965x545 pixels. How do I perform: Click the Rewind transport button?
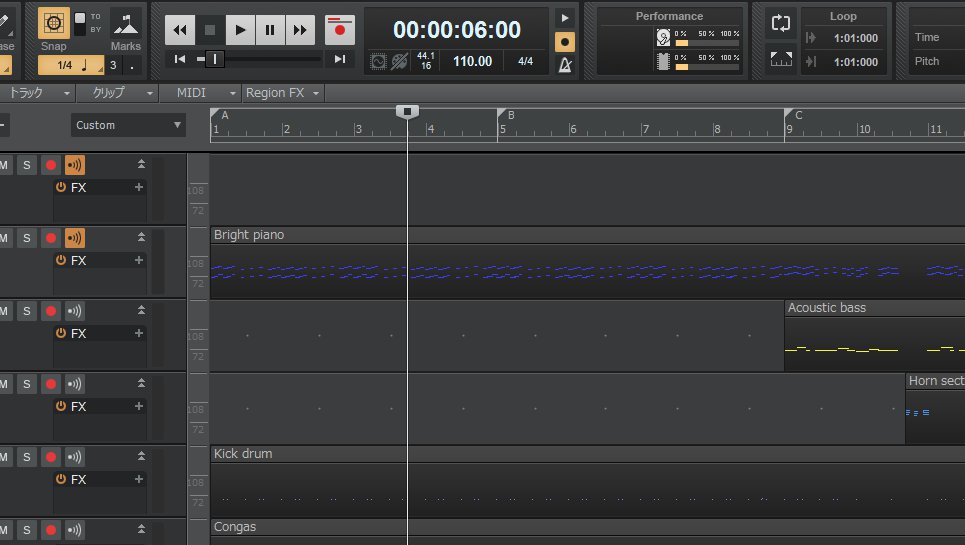[x=180, y=30]
